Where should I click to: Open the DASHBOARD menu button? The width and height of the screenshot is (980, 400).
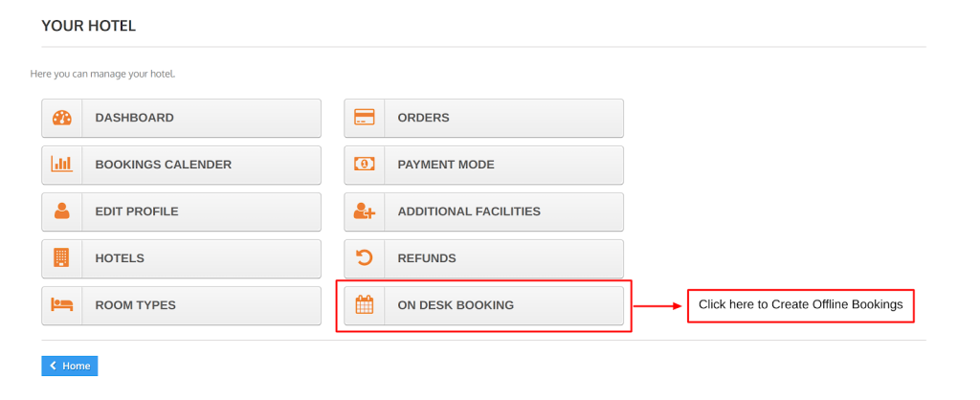click(x=181, y=118)
